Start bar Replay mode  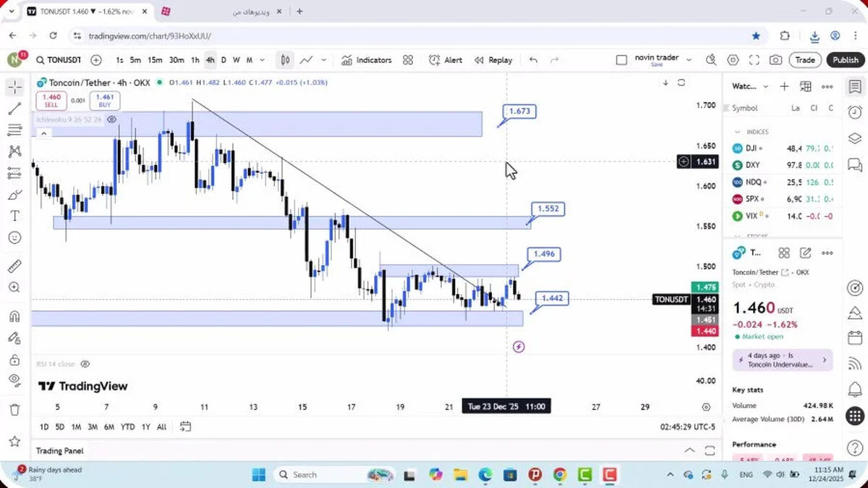tap(493, 60)
